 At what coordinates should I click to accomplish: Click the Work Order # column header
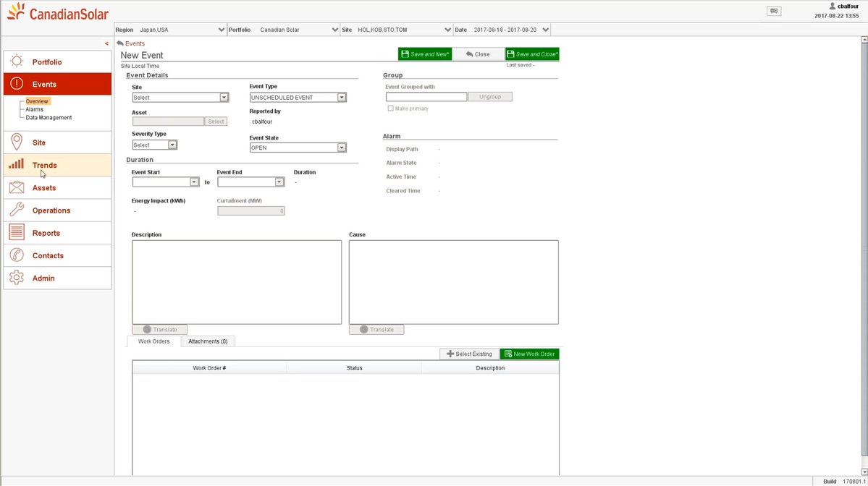209,367
